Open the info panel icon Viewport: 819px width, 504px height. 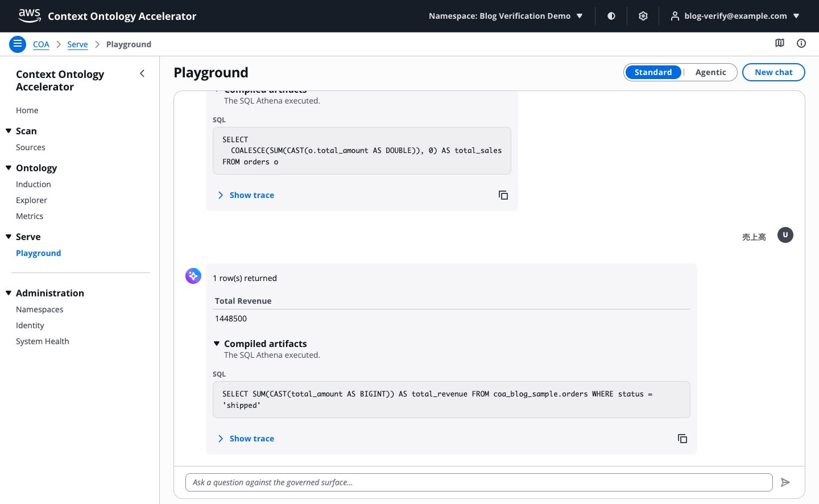(801, 43)
